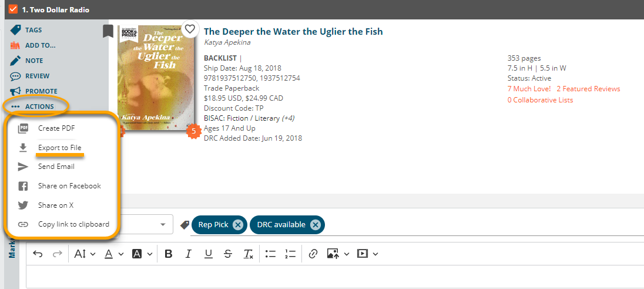Click the undo arrow in editor toolbar

click(38, 254)
